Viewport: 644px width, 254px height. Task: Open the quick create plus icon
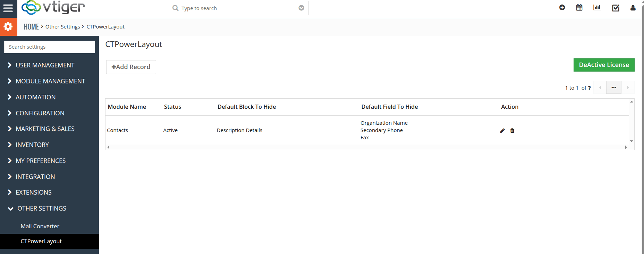click(562, 8)
